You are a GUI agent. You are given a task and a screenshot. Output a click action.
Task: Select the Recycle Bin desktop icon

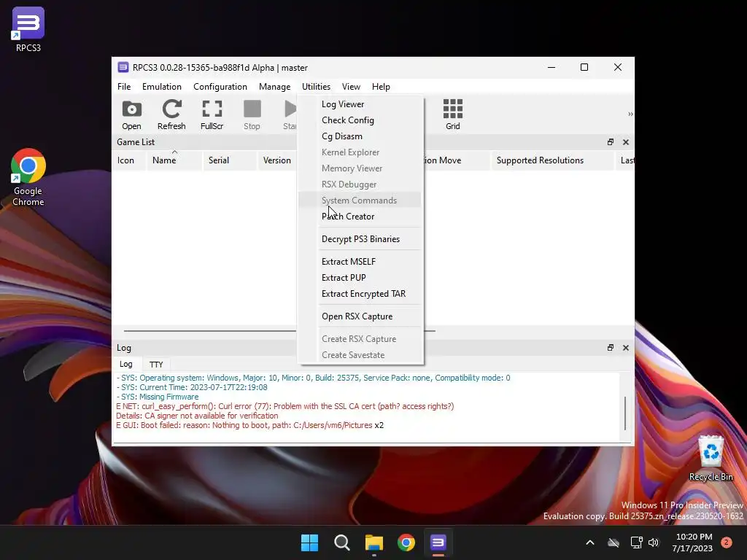(x=711, y=458)
